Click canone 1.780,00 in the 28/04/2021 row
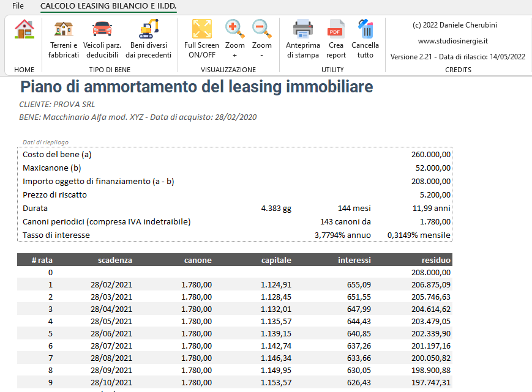 (197, 309)
